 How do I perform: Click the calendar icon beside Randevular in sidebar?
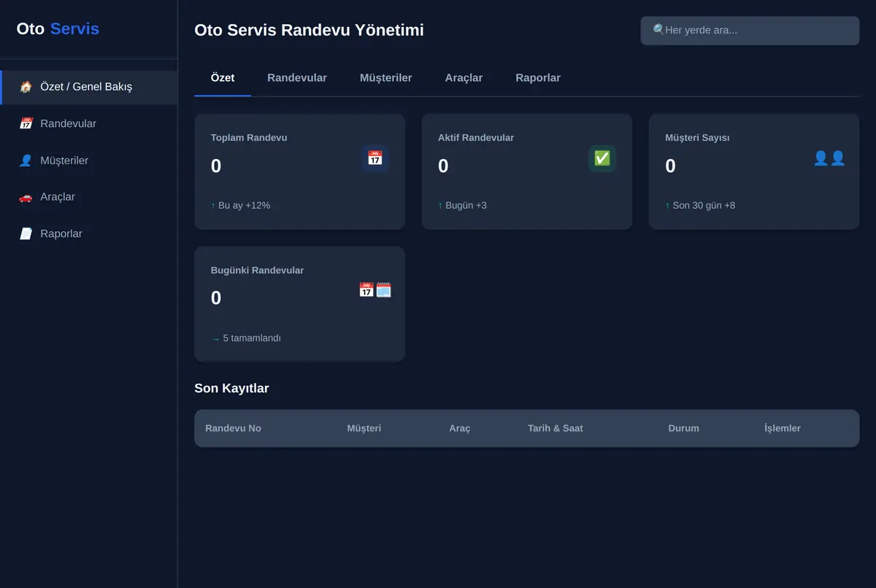(26, 123)
